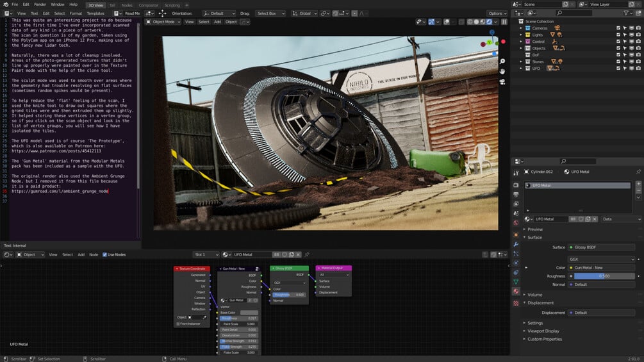Pause viewport render preview button

(x=504, y=22)
